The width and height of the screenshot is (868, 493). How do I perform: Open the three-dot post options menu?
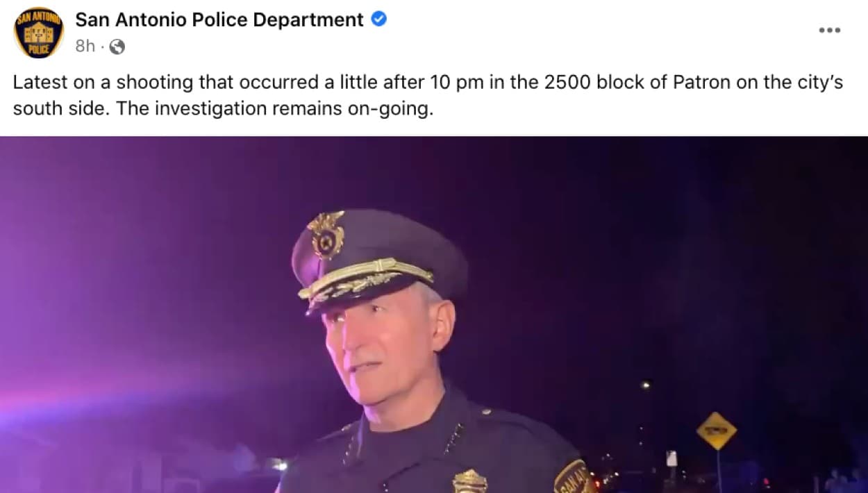click(x=829, y=31)
